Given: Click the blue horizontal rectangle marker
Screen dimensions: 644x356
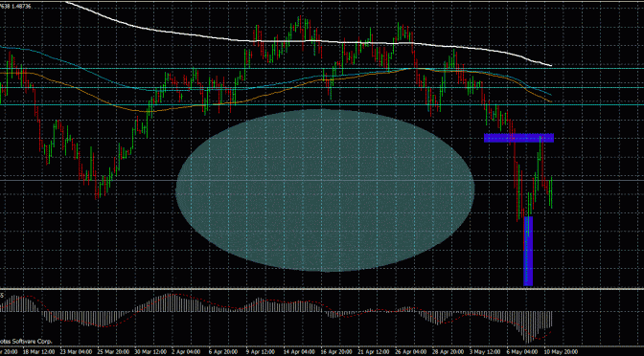Looking at the screenshot, I should [x=518, y=138].
